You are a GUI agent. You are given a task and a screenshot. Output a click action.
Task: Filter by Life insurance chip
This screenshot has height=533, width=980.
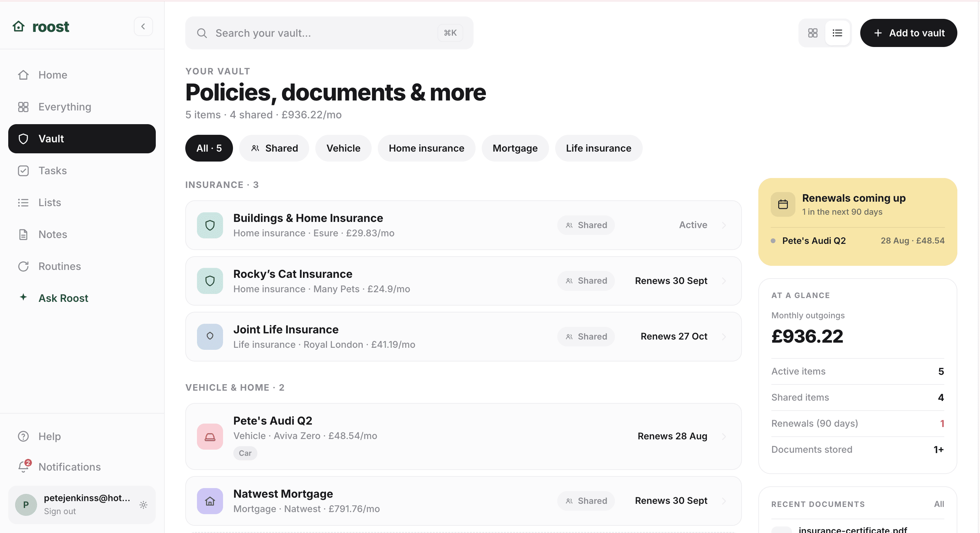[x=598, y=148]
